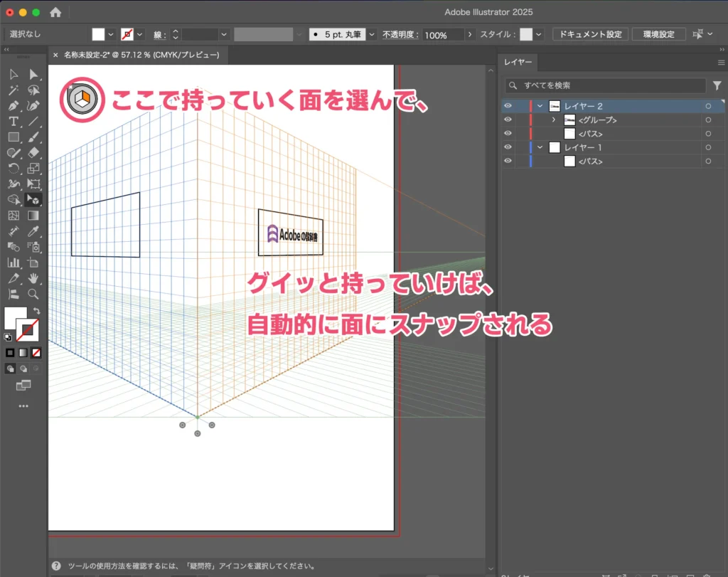The image size is (728, 577).
Task: Click the perspective plane switching widget
Action: tap(82, 100)
